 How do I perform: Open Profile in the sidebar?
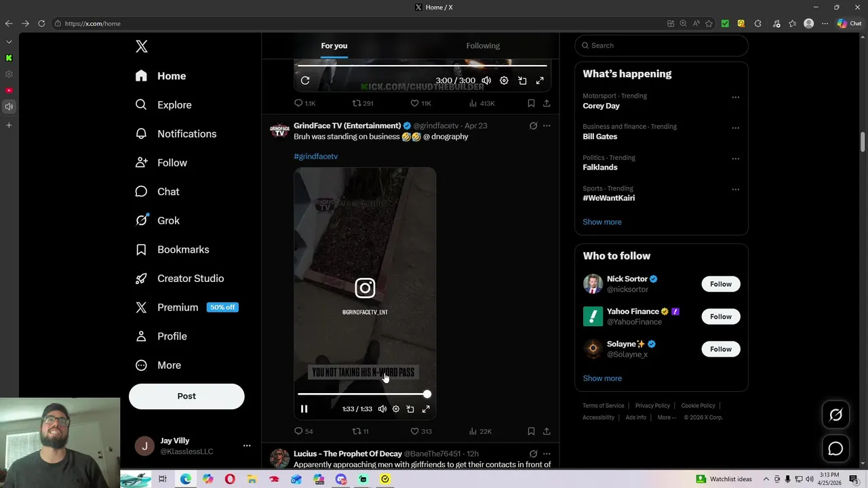pos(161,336)
